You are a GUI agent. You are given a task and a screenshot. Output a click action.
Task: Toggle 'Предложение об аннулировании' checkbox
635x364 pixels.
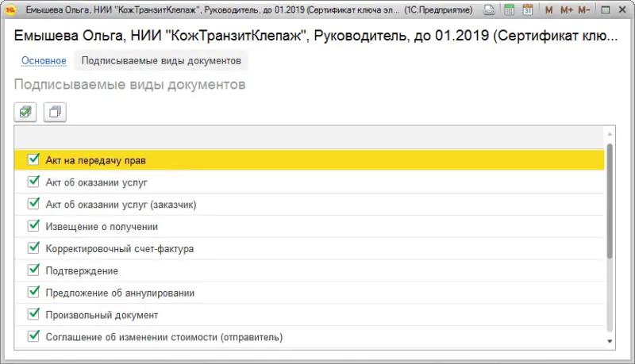[x=33, y=292]
